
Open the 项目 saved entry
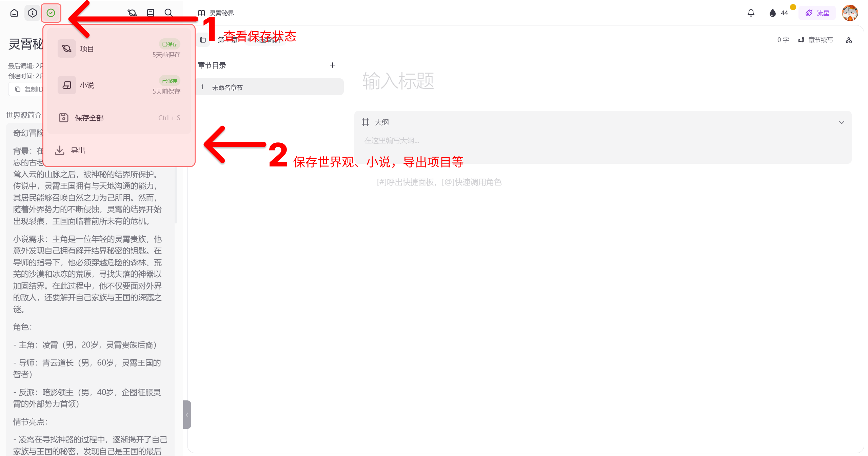(x=119, y=49)
